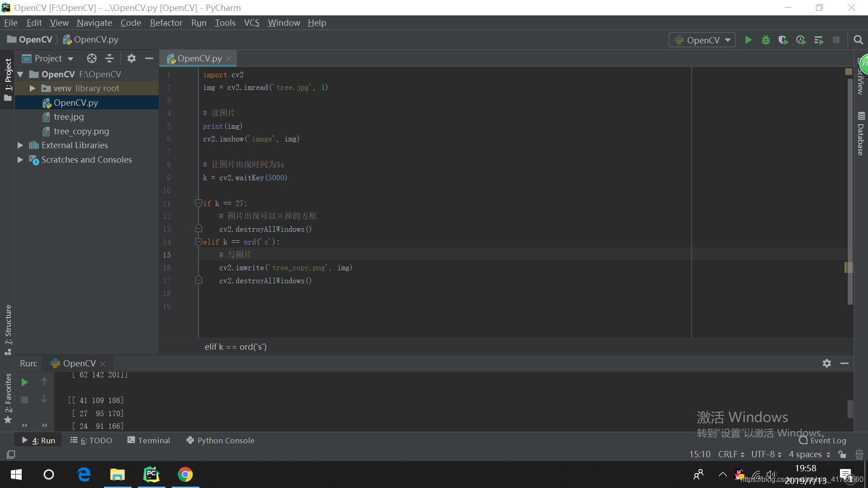Open the Terminal tool window
The height and width of the screenshot is (488, 868).
149,440
